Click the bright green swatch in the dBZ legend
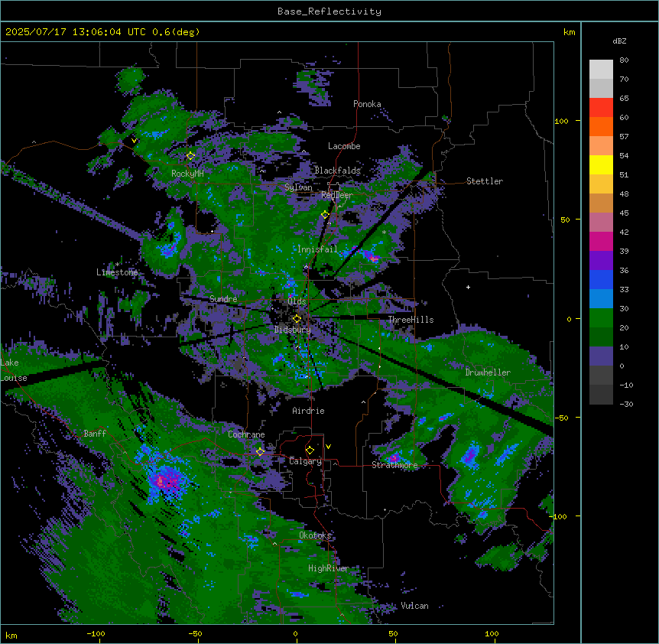659x644 pixels. pos(601,318)
